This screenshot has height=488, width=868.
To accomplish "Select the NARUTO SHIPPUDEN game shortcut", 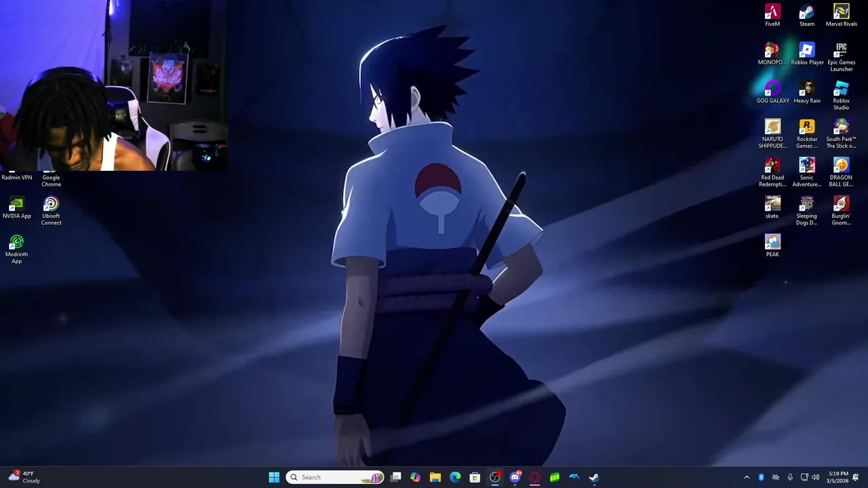I will tap(772, 134).
